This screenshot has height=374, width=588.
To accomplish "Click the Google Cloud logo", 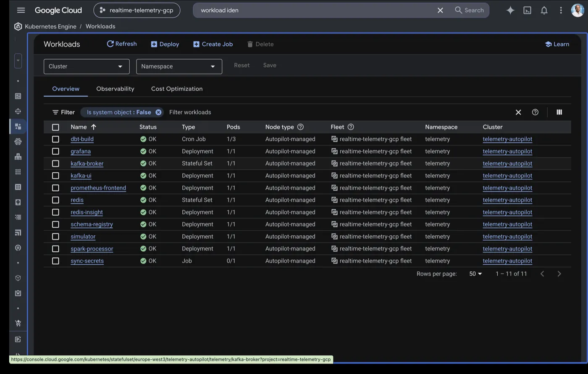I will coord(58,10).
